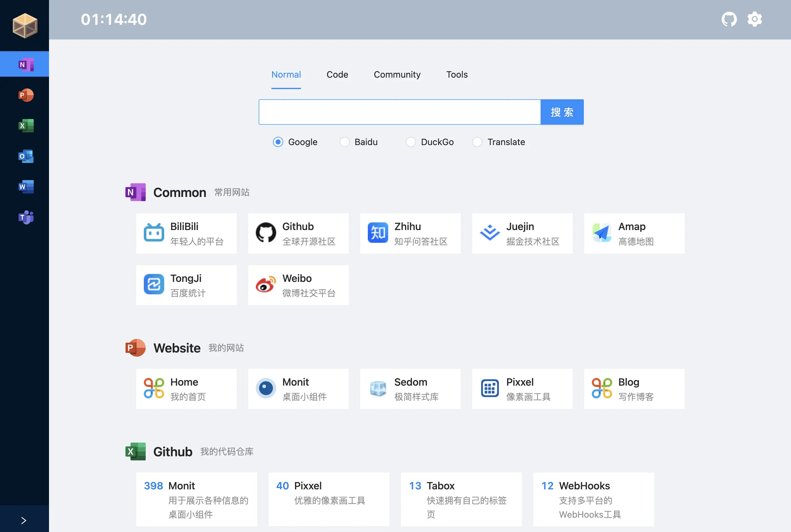Expand the sidebar with the chevron arrow
This screenshot has width=791, height=532.
point(24,520)
